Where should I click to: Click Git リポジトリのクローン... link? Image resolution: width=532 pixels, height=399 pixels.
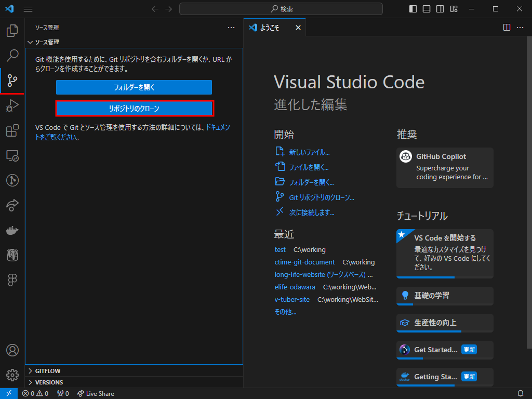321,197
